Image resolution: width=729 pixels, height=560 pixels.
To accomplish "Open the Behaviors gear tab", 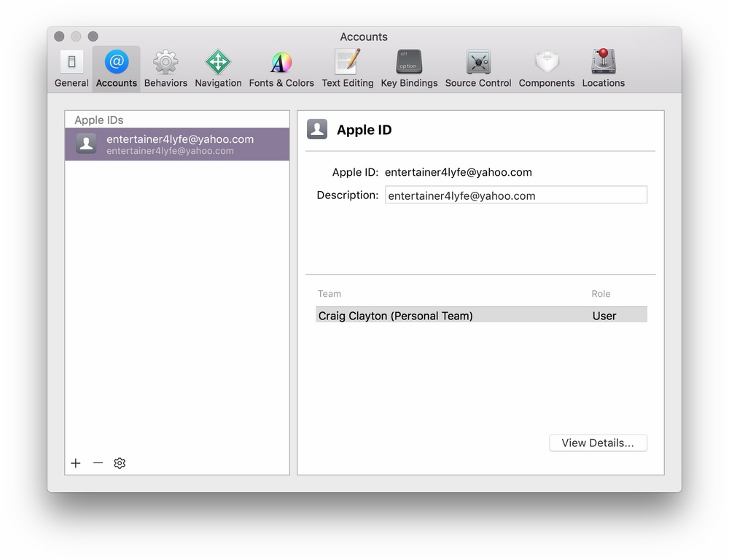I will (x=165, y=69).
